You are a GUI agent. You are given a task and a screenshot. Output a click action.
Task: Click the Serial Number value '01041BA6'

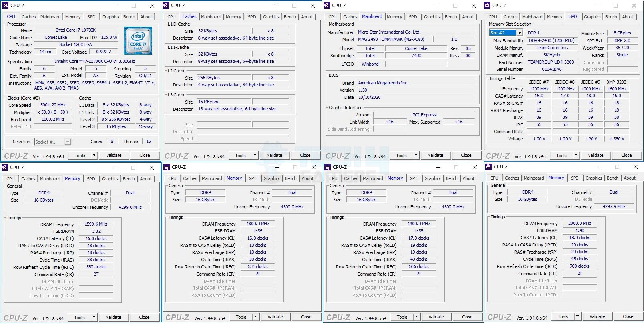point(552,69)
